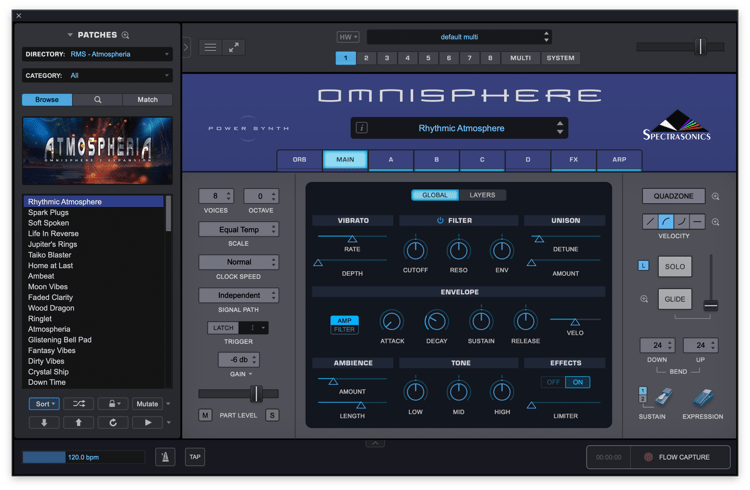Click the expression pedal icon
This screenshot has width=750, height=490.
click(703, 398)
